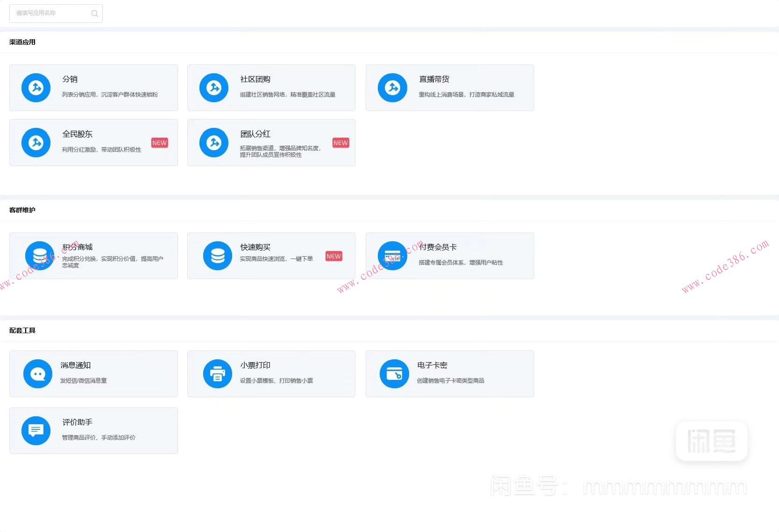The height and width of the screenshot is (532, 779).
Task: Click the NEW badge on 团队分红
Action: point(340,143)
